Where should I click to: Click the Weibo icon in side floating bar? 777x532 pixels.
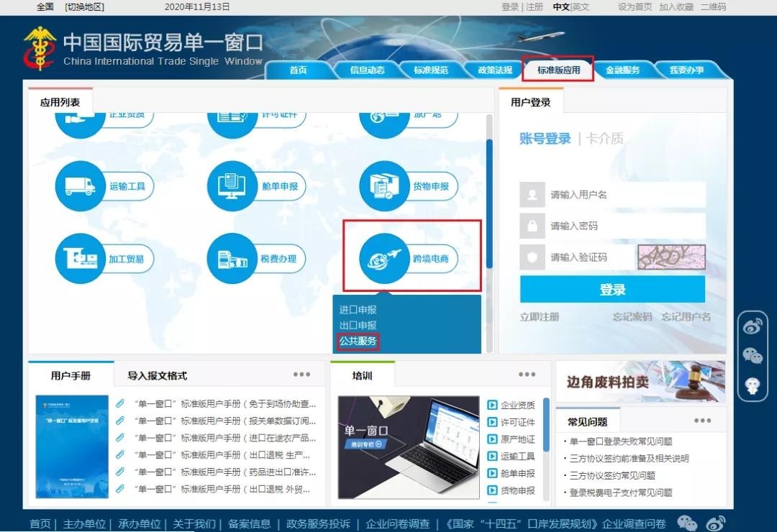tap(753, 326)
